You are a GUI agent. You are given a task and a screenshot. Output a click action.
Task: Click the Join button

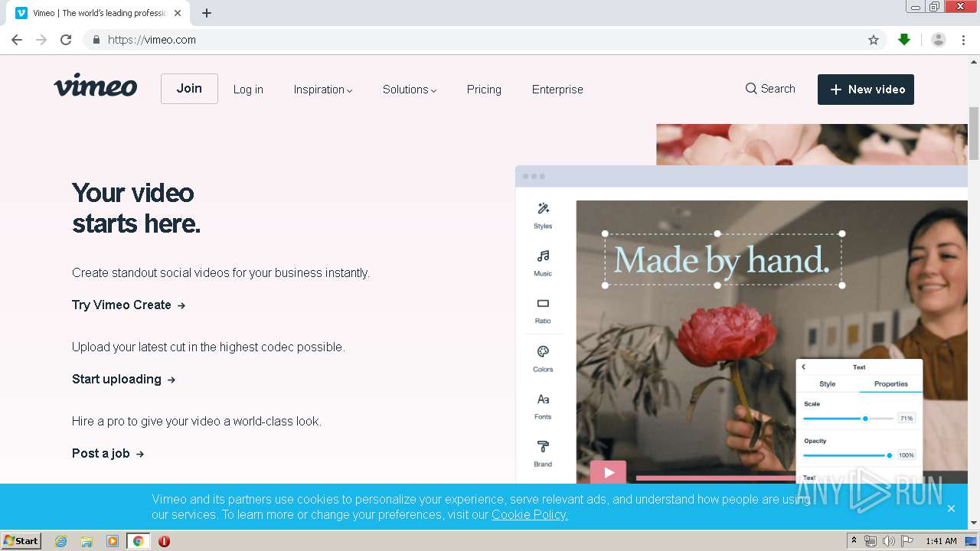(189, 89)
